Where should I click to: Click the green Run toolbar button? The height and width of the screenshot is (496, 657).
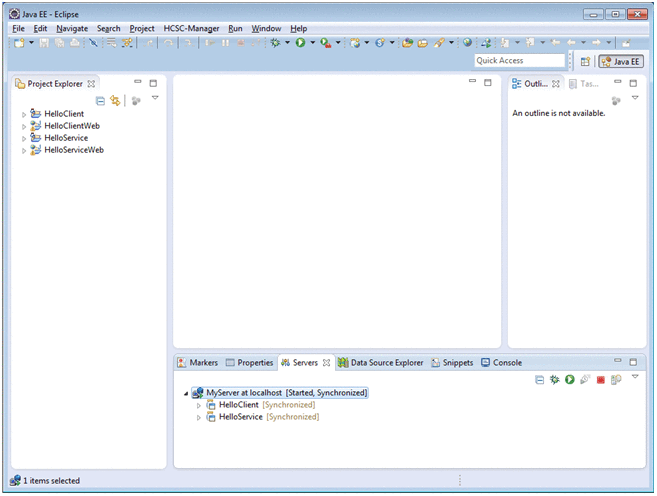(x=299, y=43)
